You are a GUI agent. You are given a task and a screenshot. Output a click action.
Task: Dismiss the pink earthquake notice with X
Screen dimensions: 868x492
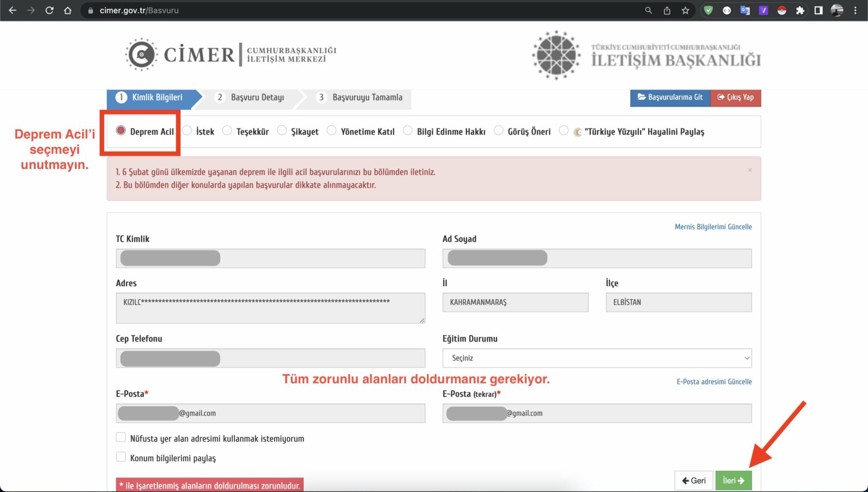pos(750,170)
